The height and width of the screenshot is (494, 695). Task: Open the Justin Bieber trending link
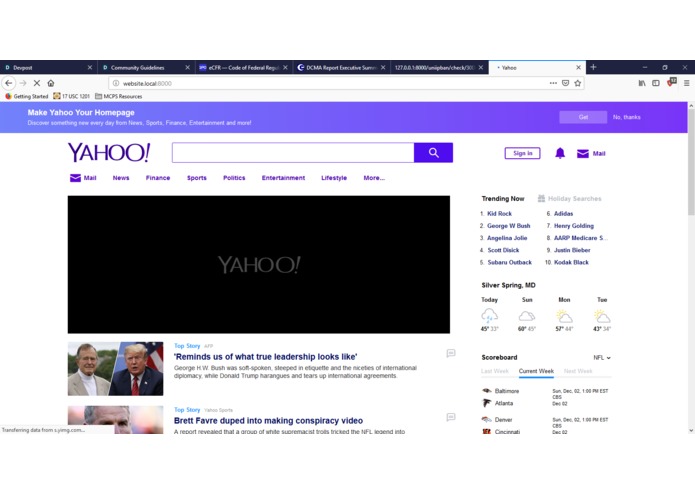(x=572, y=250)
